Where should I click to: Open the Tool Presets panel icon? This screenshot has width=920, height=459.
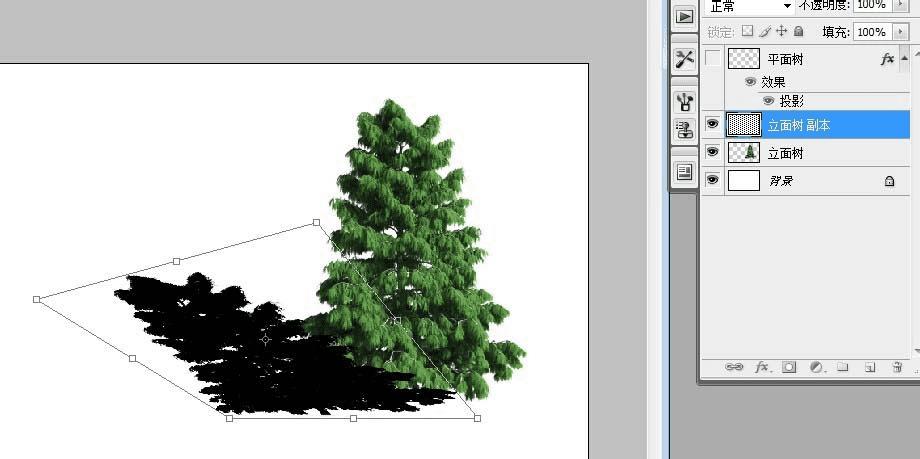click(684, 58)
